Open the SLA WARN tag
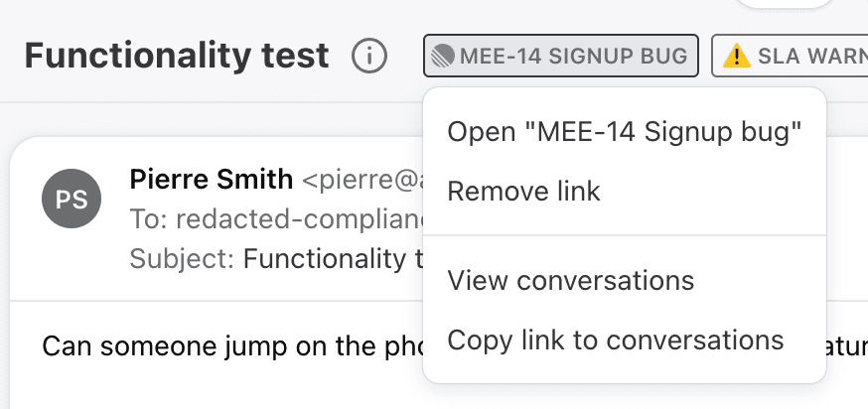 [790, 56]
